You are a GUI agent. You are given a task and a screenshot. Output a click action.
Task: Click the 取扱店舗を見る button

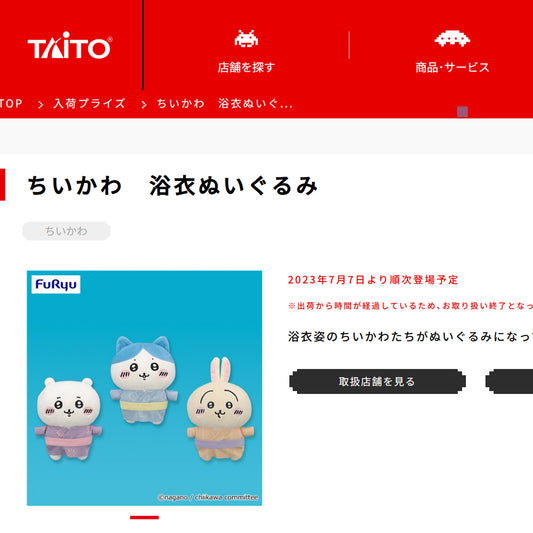point(377,381)
